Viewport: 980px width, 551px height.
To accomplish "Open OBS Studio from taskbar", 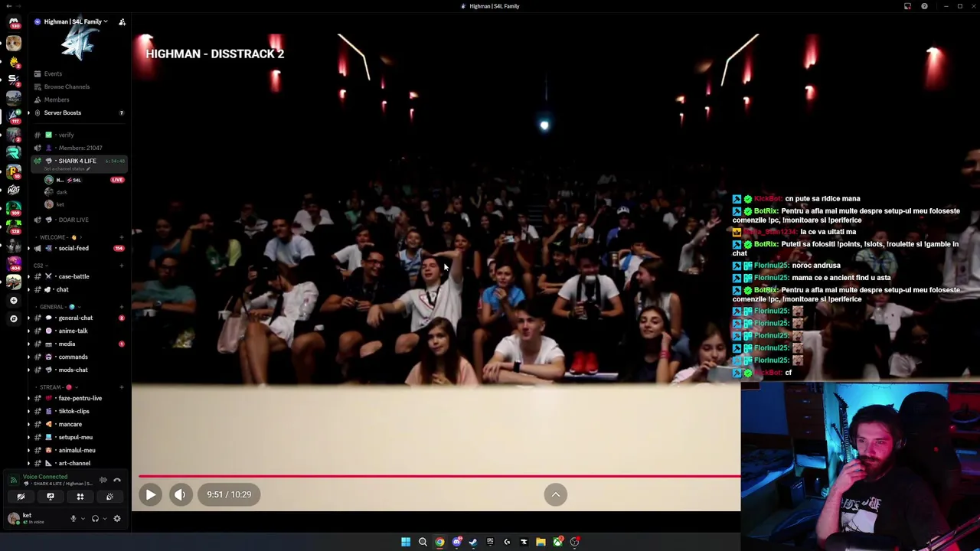I will tap(574, 542).
